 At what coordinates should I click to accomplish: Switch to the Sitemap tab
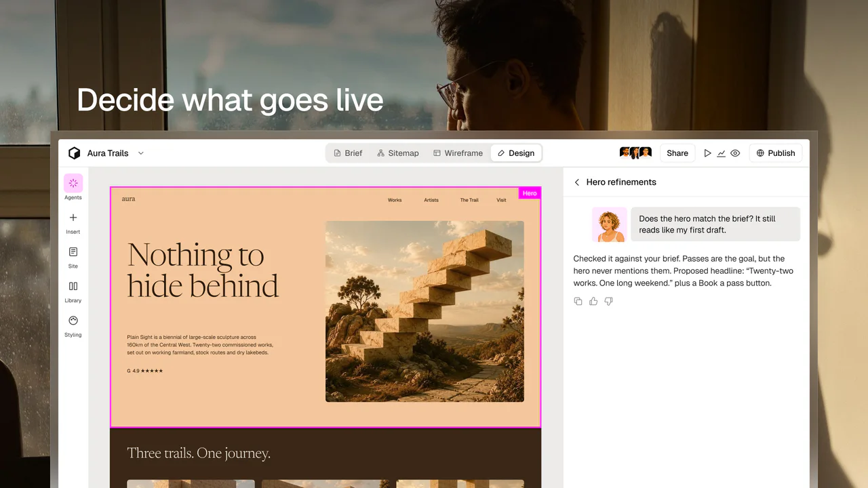398,153
